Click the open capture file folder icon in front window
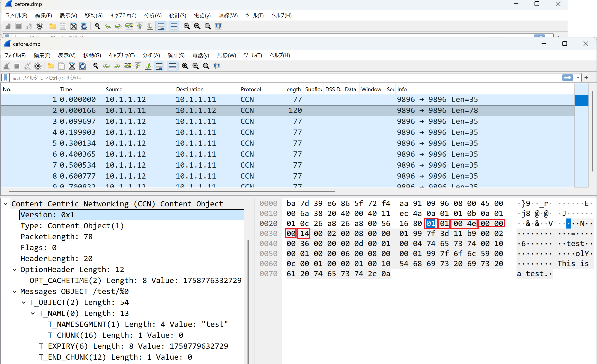The height and width of the screenshot is (364, 597). 51,66
